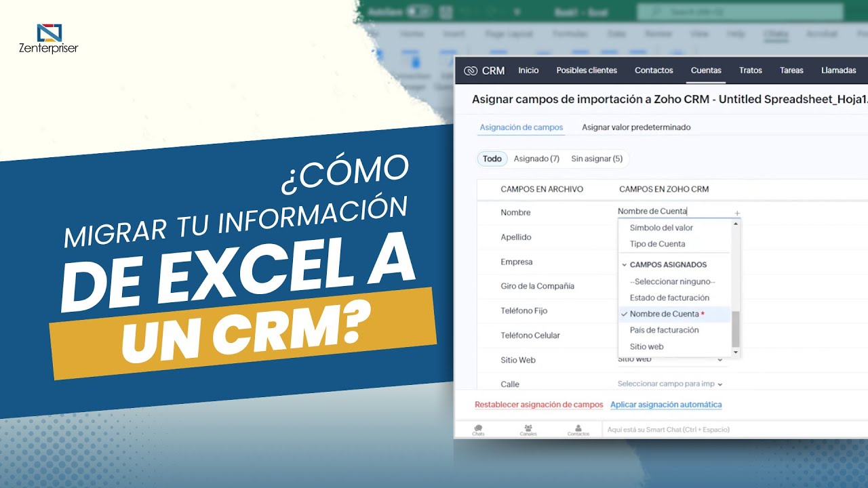Click Restablecer asignación de campos link
Screen dimensions: 868x488
538,405
